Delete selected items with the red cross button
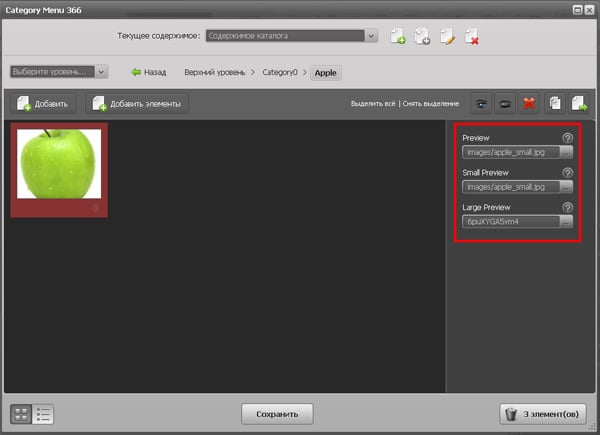600x435 pixels. tap(530, 103)
